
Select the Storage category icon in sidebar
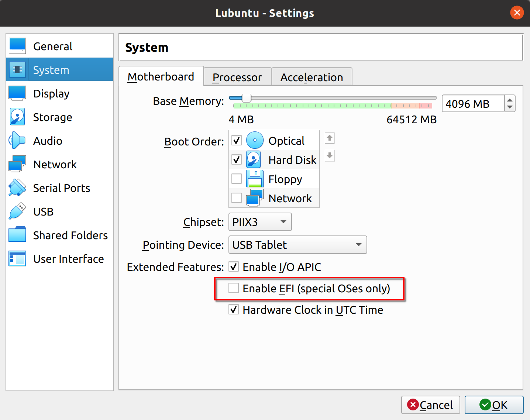(x=17, y=117)
